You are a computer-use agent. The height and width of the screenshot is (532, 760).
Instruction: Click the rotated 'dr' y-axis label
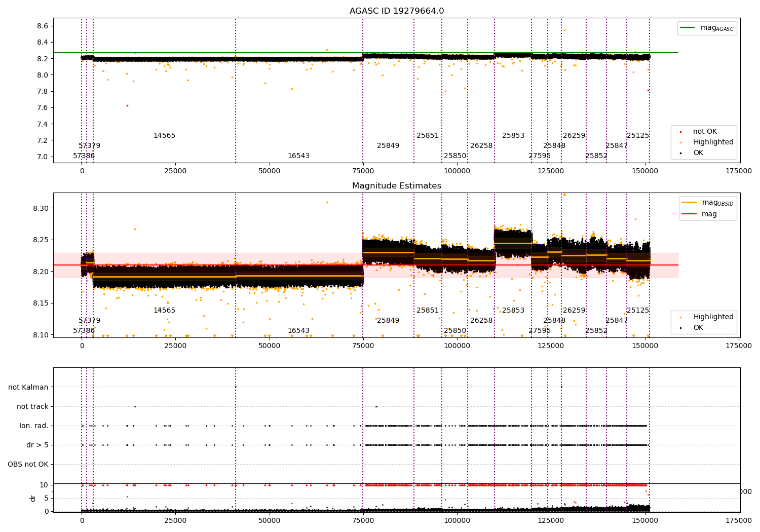[33, 498]
